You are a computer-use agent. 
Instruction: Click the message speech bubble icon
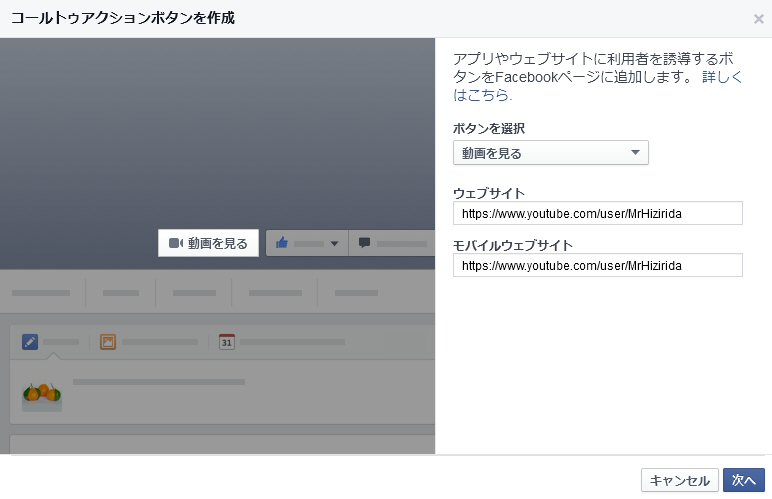click(364, 243)
